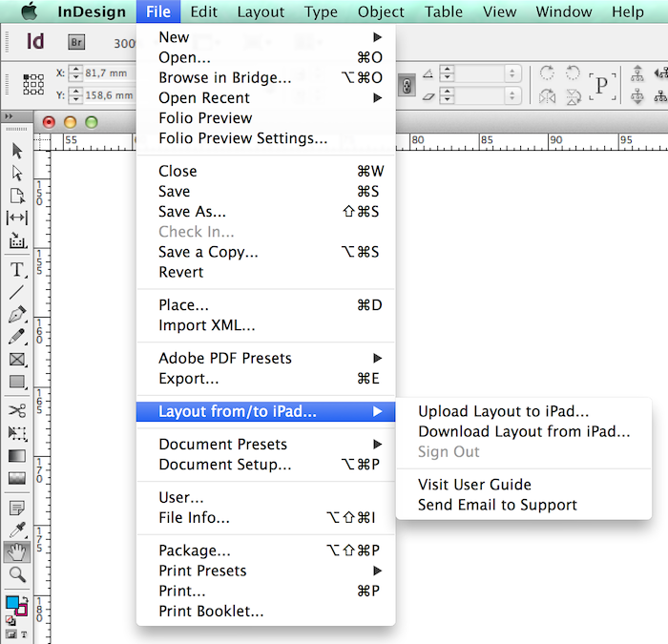Select the Pencil tool

pos(17,337)
